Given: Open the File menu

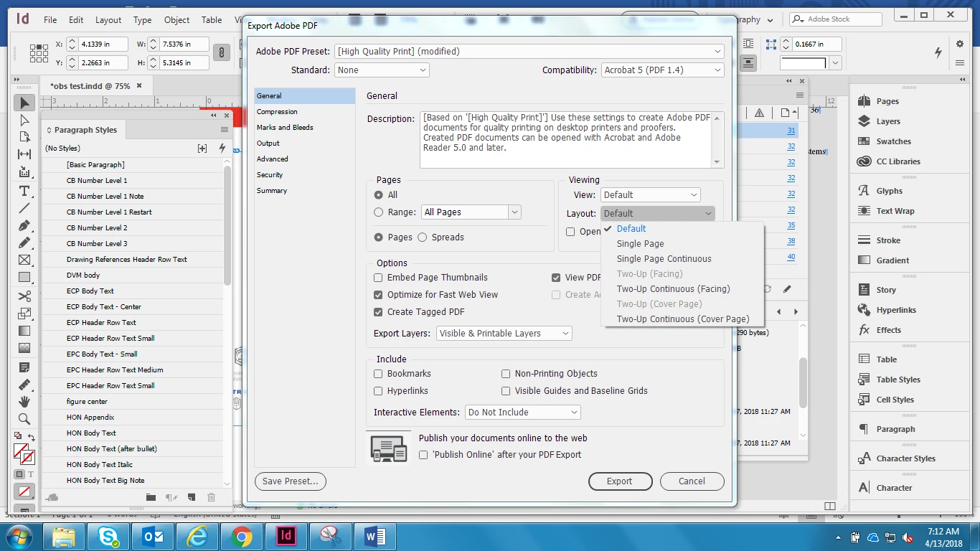Looking at the screenshot, I should [x=50, y=20].
